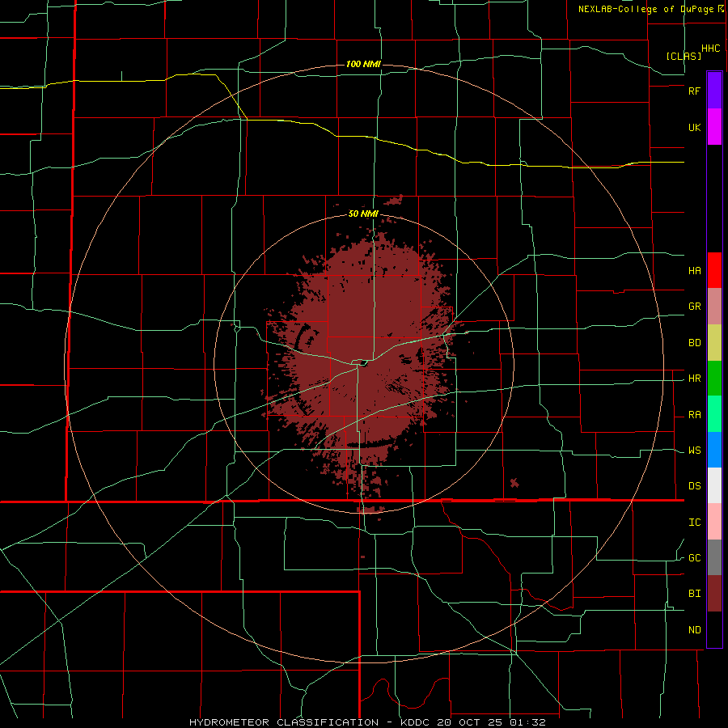The width and height of the screenshot is (728, 728).
Task: Select the light pink IC legend swatch
Action: click(714, 522)
